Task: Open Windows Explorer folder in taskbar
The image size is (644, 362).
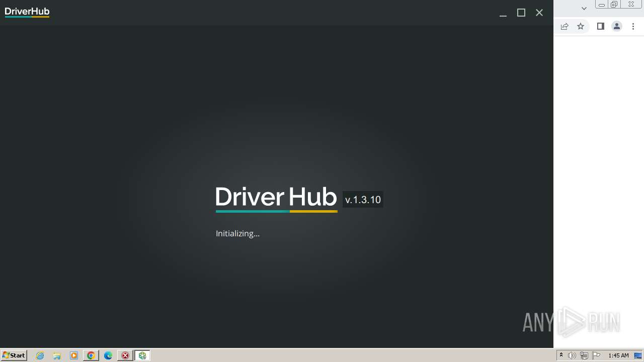Action: [57, 355]
